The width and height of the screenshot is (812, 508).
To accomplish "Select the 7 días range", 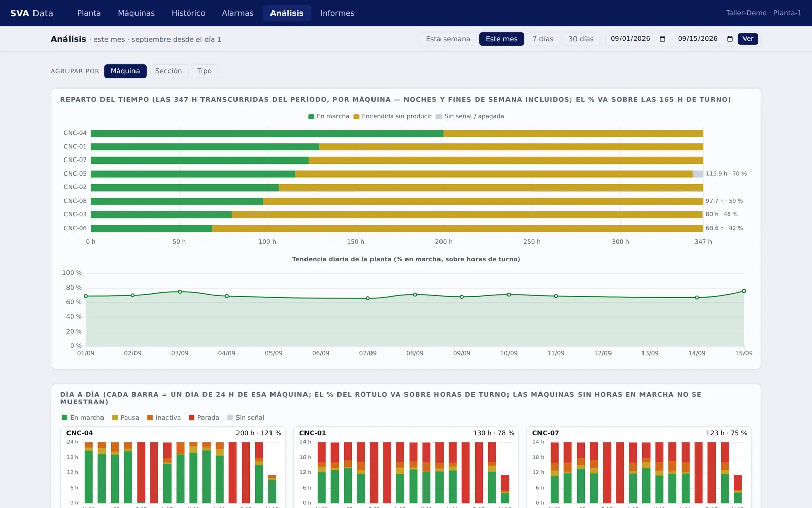I will pos(543,39).
